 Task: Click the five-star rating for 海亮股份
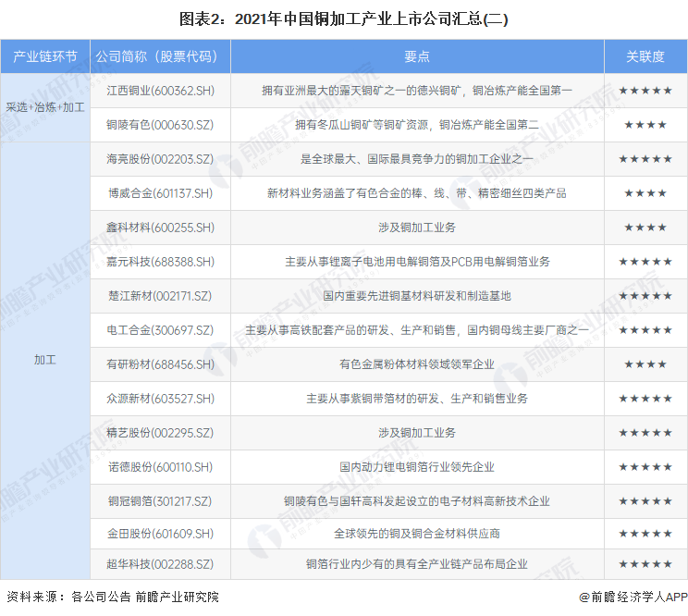(645, 159)
